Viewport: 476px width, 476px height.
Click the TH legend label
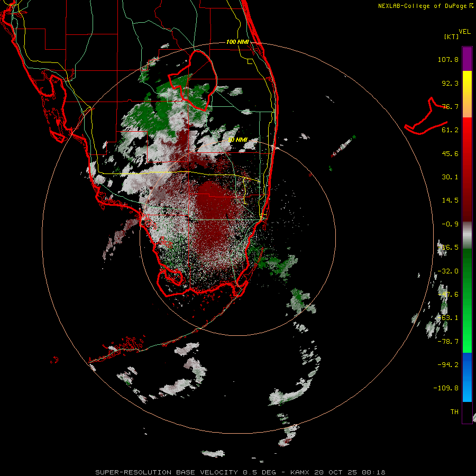[x=454, y=411]
